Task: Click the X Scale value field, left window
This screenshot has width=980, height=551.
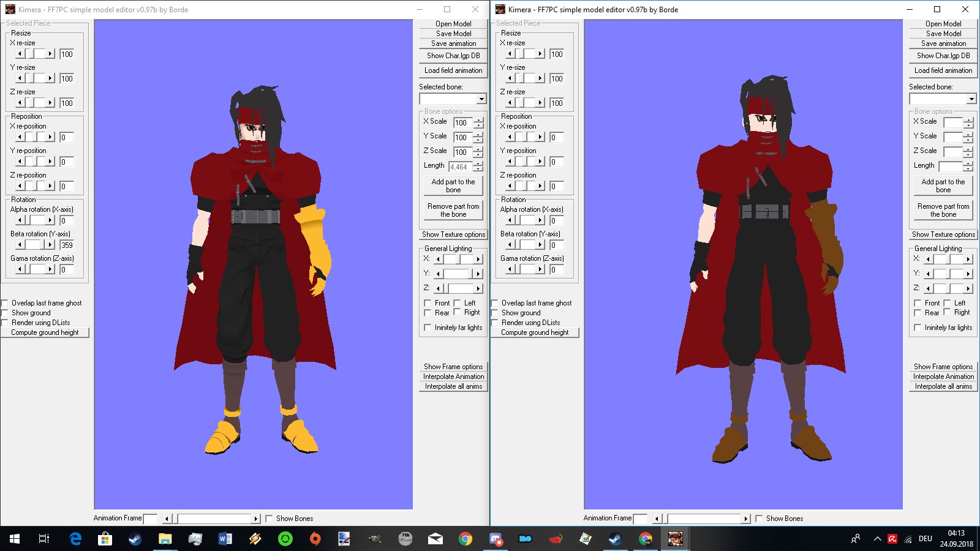Action: coord(462,122)
